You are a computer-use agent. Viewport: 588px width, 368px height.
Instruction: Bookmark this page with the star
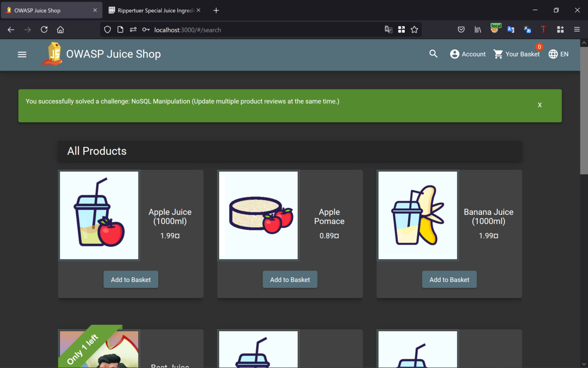click(415, 30)
